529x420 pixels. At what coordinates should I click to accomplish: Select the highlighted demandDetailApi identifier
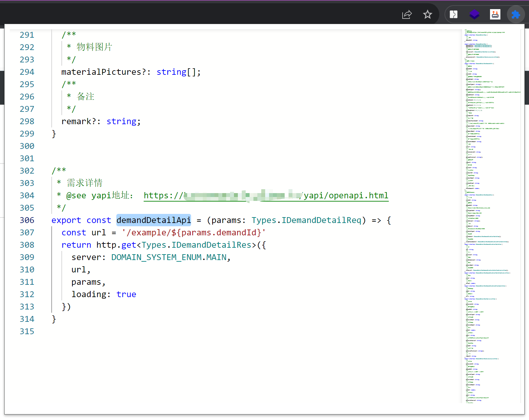[x=154, y=220]
